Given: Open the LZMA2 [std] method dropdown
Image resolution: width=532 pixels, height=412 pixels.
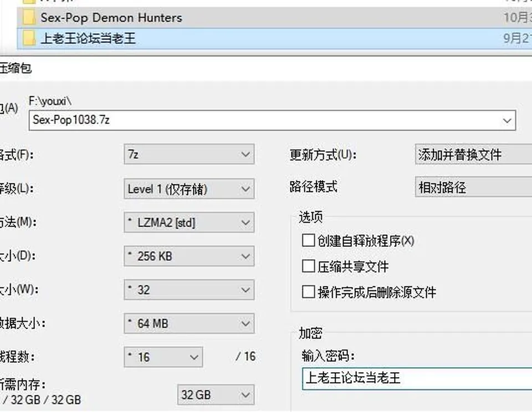Looking at the screenshot, I should 189,223.
